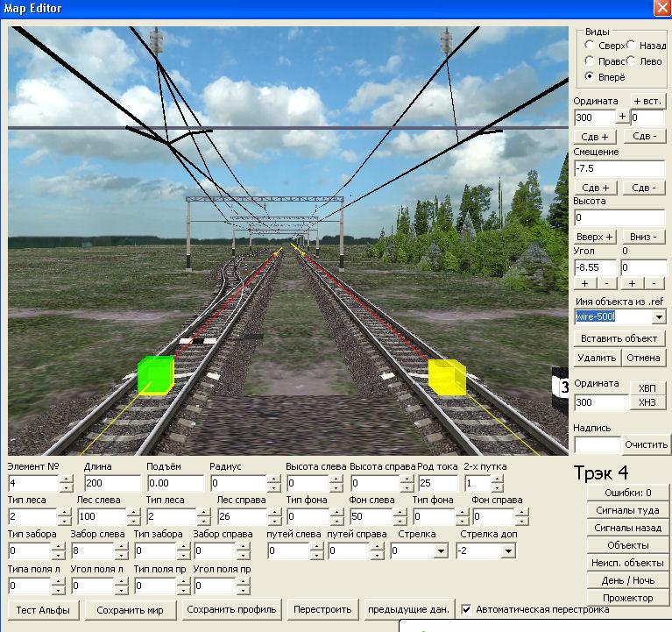
Task: Click the Радиус spinner control
Action: 273,483
